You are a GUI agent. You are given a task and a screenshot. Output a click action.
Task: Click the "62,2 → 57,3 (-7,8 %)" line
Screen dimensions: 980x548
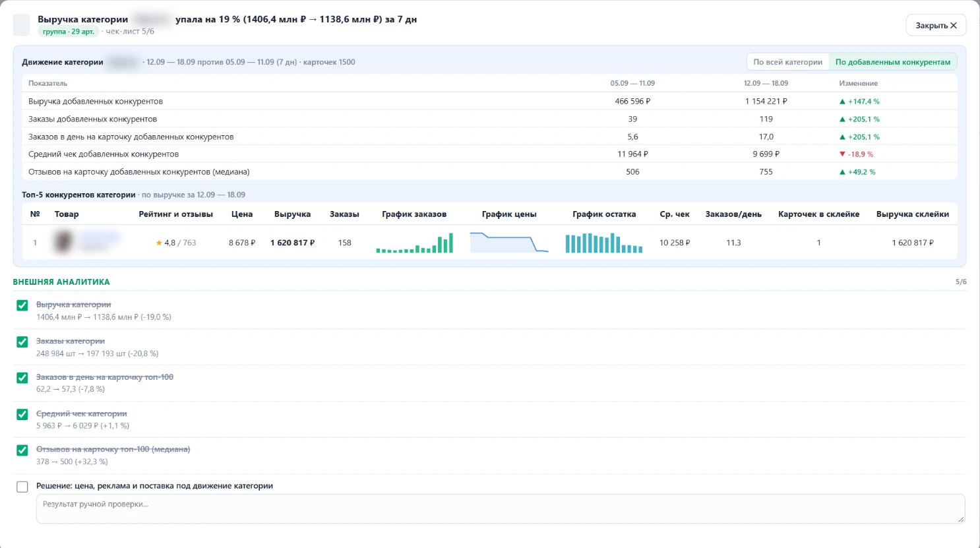click(x=71, y=389)
